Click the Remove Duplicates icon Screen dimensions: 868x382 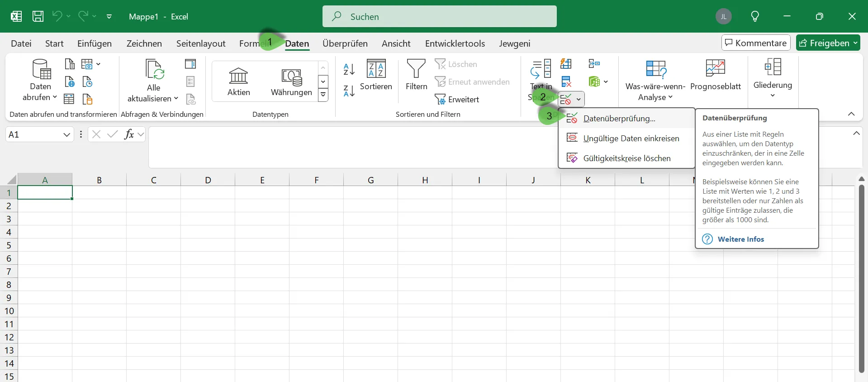point(566,81)
